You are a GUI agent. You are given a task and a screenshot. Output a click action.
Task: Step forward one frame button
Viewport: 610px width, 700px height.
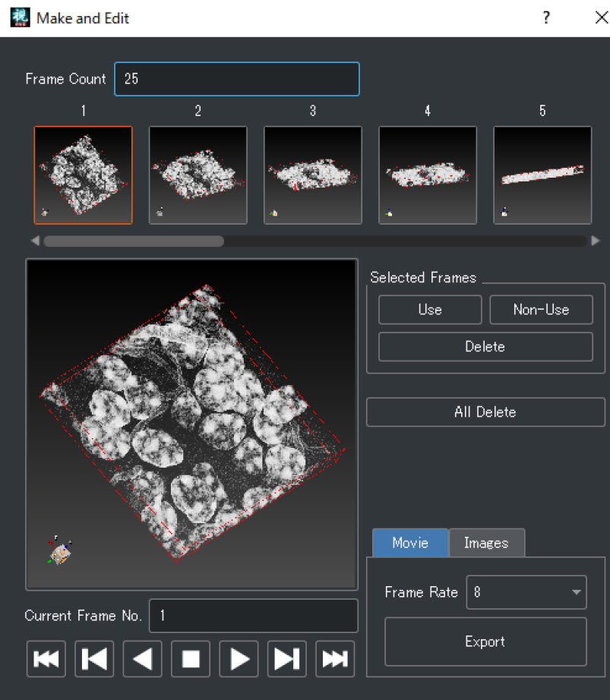point(286,658)
